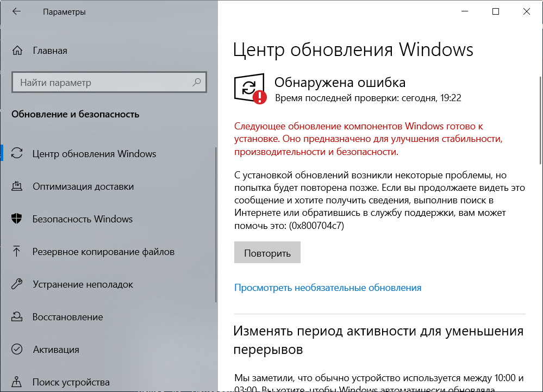Click the Home house icon
Screen dimensions: 543x392
17,51
